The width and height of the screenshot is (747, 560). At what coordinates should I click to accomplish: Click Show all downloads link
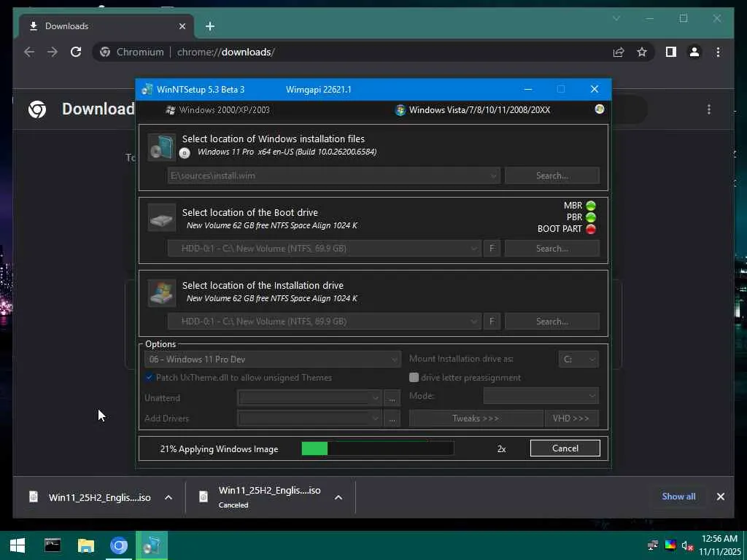(x=678, y=496)
